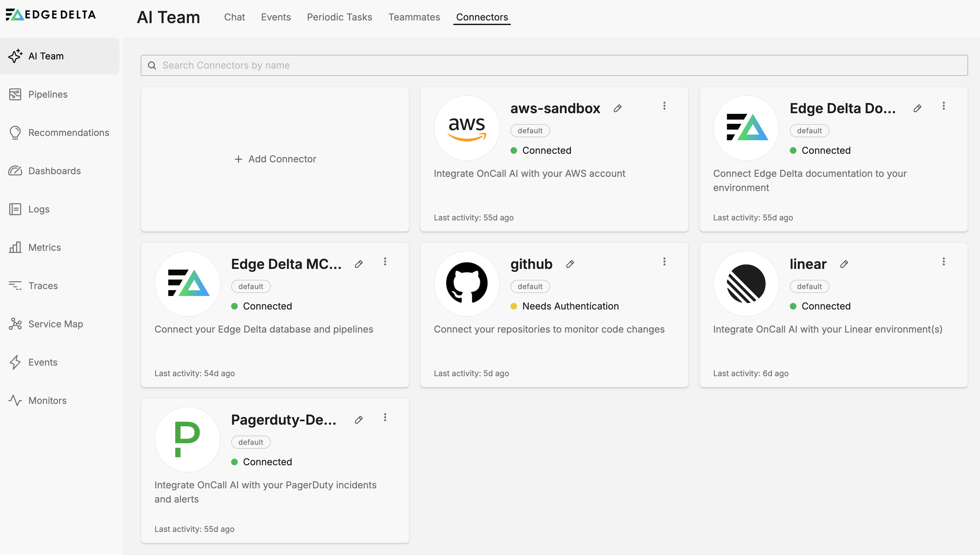Click the Metrics icon in the sidebar
The height and width of the screenshot is (555, 980).
point(15,247)
